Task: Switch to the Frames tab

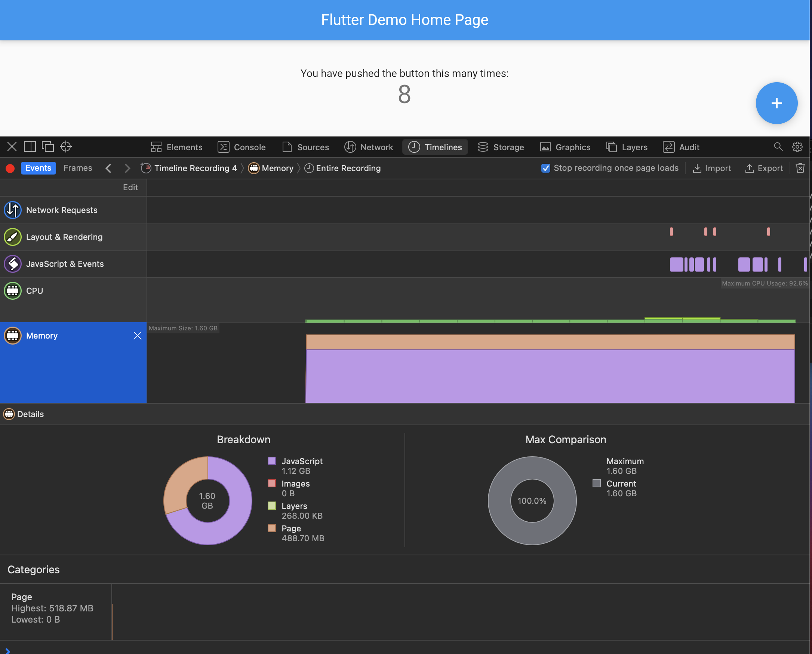Action: (78, 168)
